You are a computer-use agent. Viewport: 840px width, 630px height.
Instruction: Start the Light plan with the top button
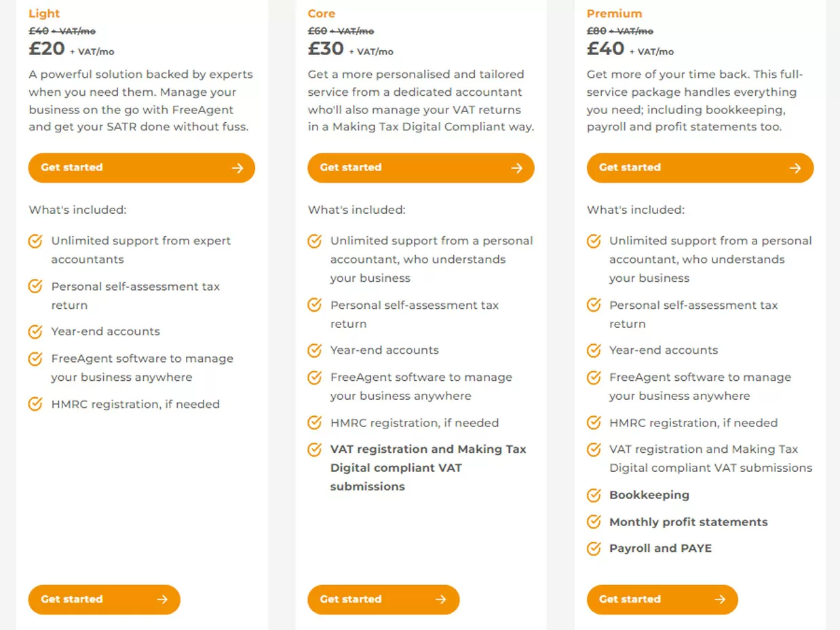[142, 168]
